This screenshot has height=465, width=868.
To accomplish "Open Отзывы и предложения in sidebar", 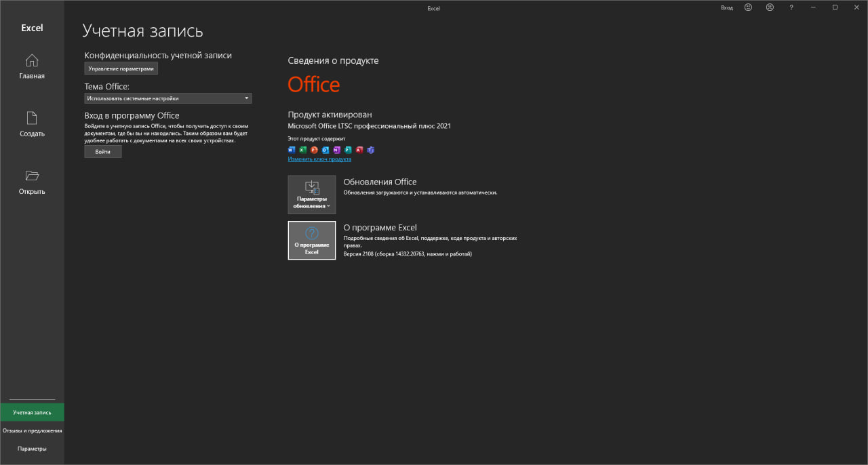I will pyautogui.click(x=32, y=430).
